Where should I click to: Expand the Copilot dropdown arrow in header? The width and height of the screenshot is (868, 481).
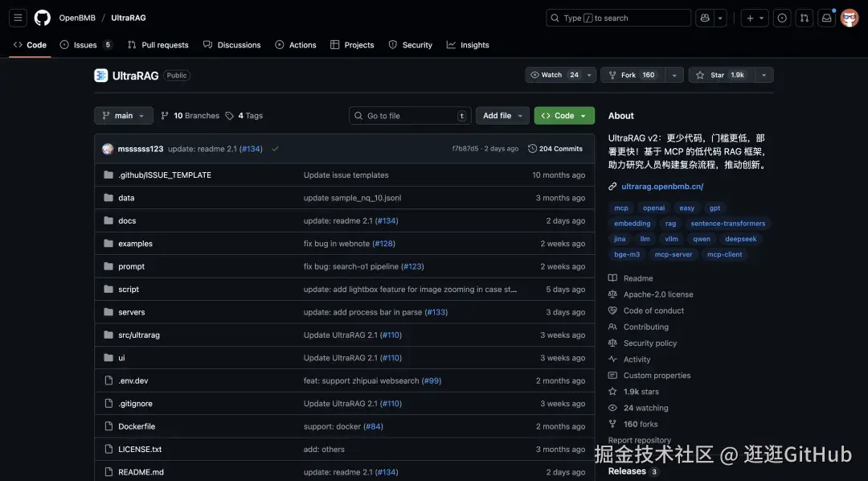coord(720,18)
